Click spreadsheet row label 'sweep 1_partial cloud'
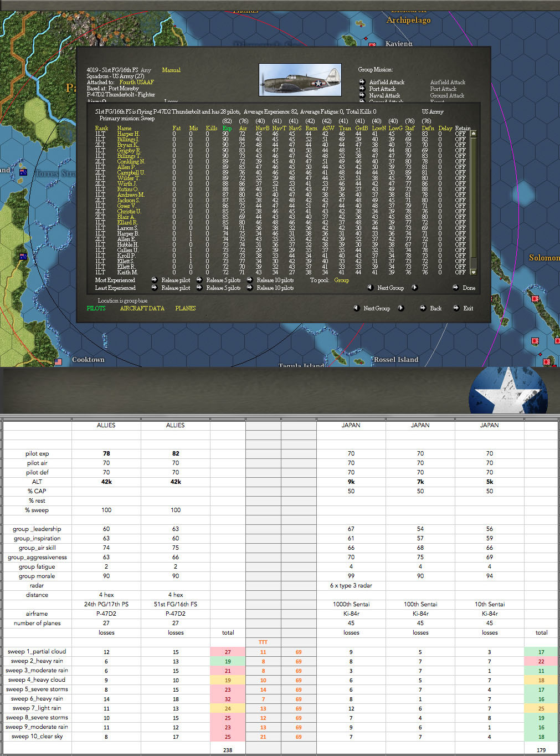Image resolution: width=560 pixels, height=756 pixels. (37, 652)
